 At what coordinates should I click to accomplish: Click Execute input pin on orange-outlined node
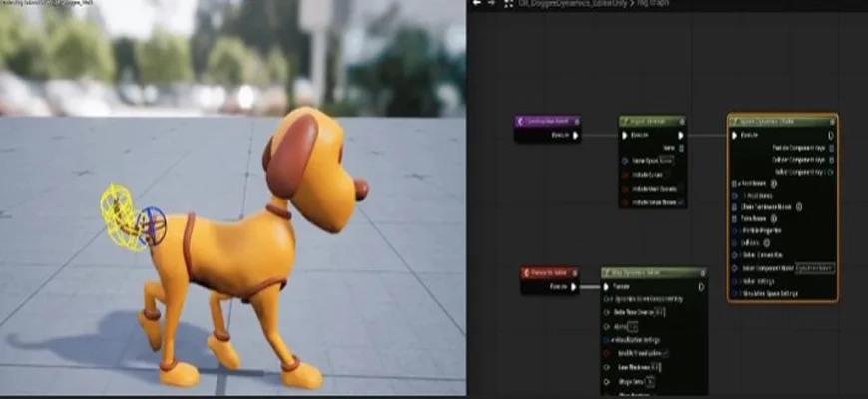click(x=735, y=135)
